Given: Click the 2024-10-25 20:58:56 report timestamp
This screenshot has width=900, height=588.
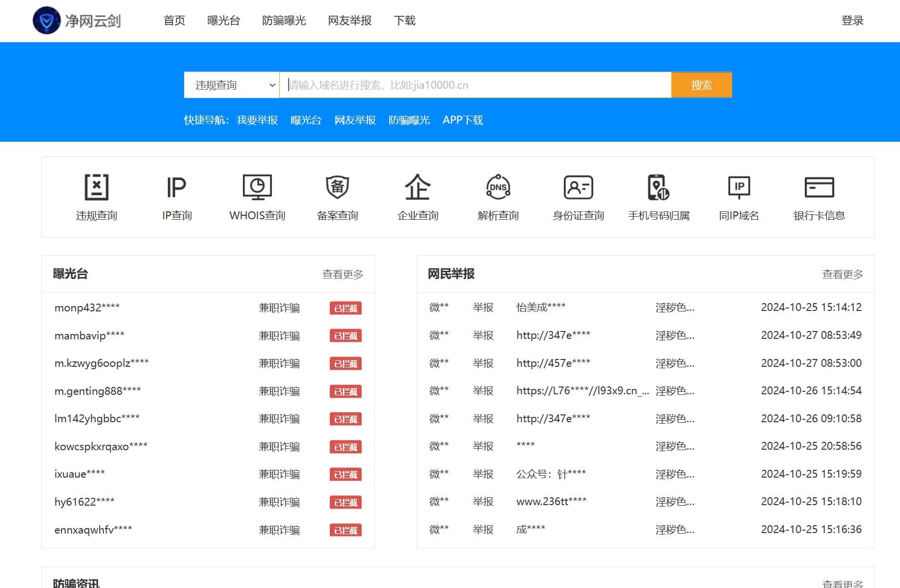Looking at the screenshot, I should pos(811,446).
